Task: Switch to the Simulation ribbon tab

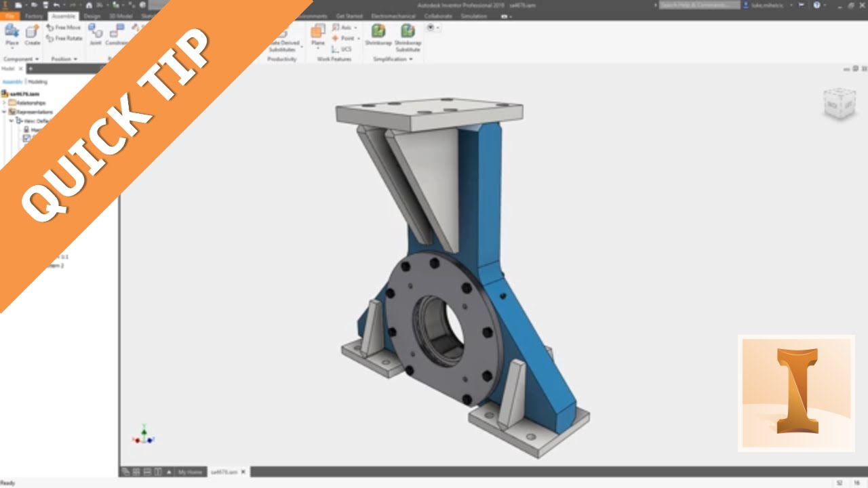Action: 474,16
